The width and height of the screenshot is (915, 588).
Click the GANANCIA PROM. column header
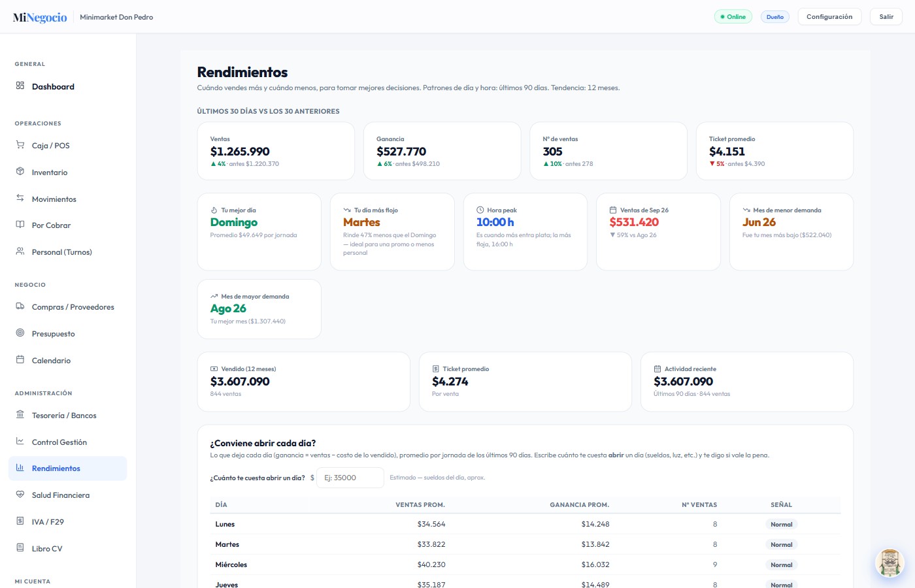click(x=579, y=505)
